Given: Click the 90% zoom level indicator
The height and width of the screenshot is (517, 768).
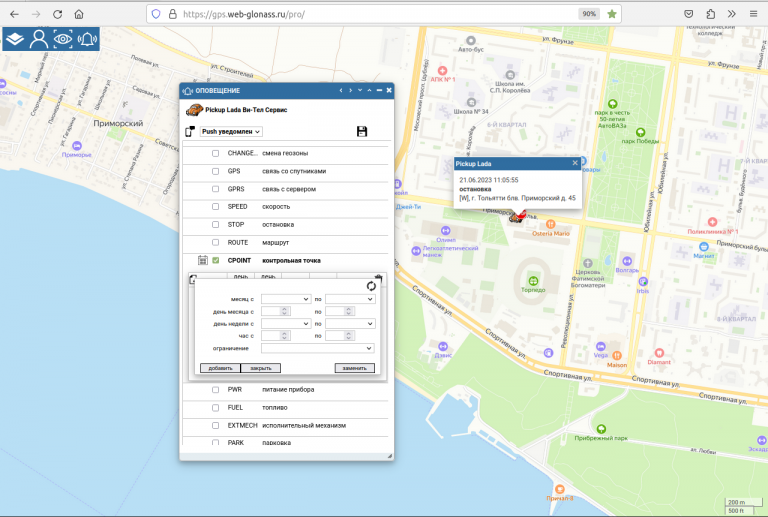Looking at the screenshot, I should (589, 14).
